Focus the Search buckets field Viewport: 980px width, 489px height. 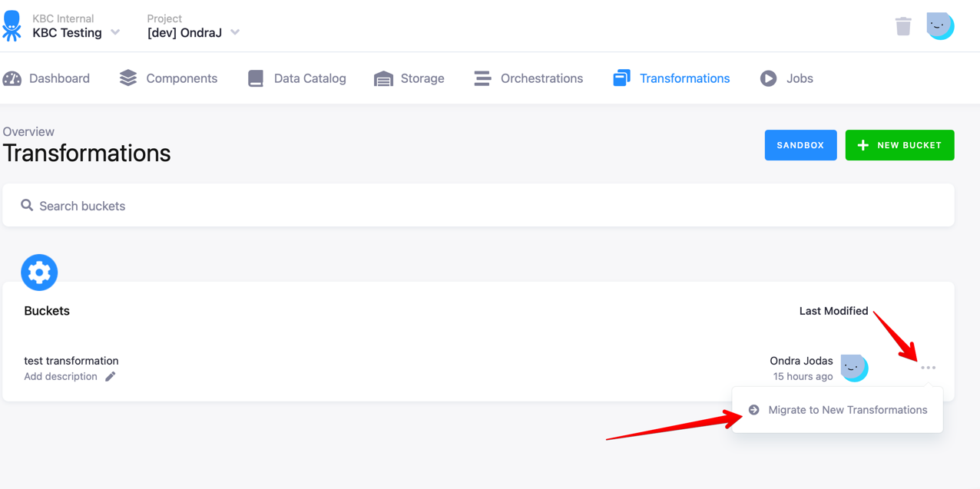pyautogui.click(x=478, y=205)
